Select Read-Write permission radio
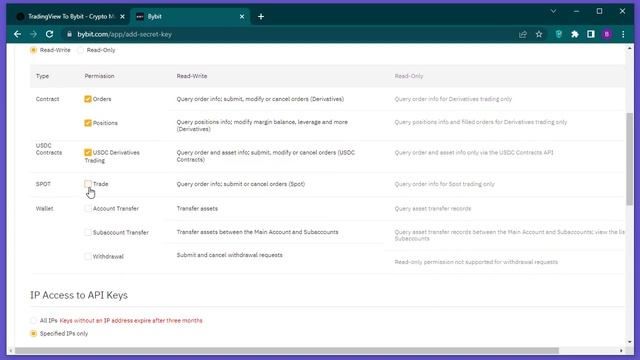The height and width of the screenshot is (360, 640). tap(33, 50)
